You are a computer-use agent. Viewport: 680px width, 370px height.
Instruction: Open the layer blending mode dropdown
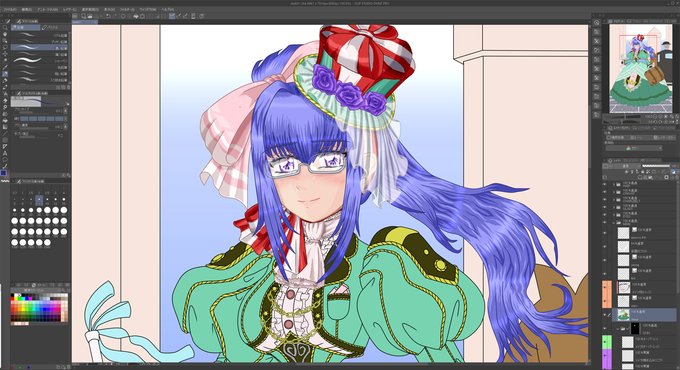[622, 166]
